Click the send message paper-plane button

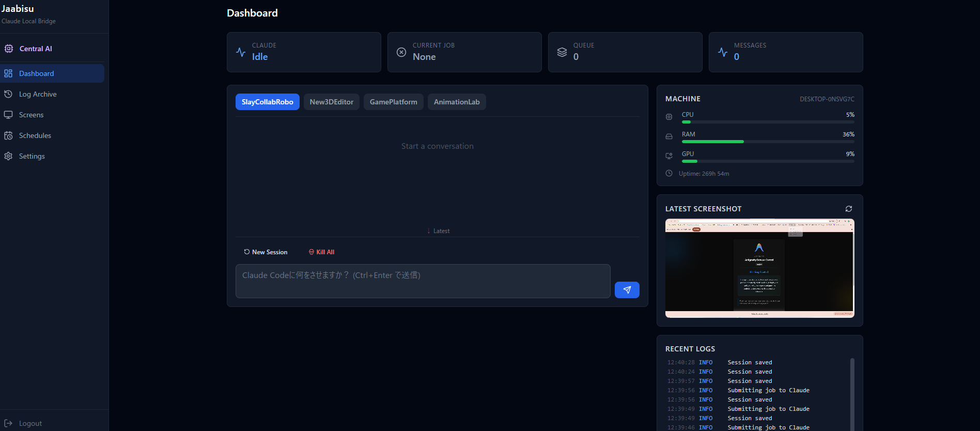tap(627, 290)
